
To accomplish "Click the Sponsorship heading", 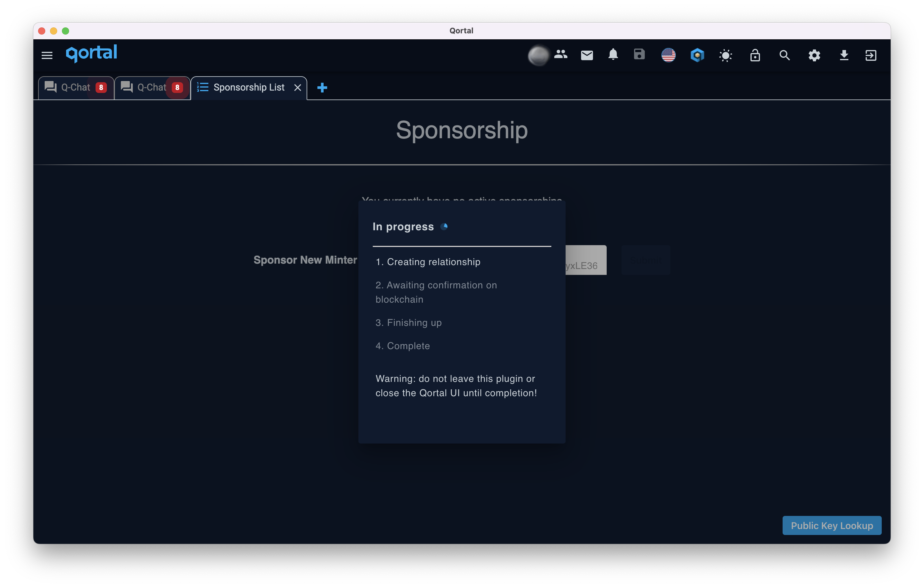I will click(462, 130).
